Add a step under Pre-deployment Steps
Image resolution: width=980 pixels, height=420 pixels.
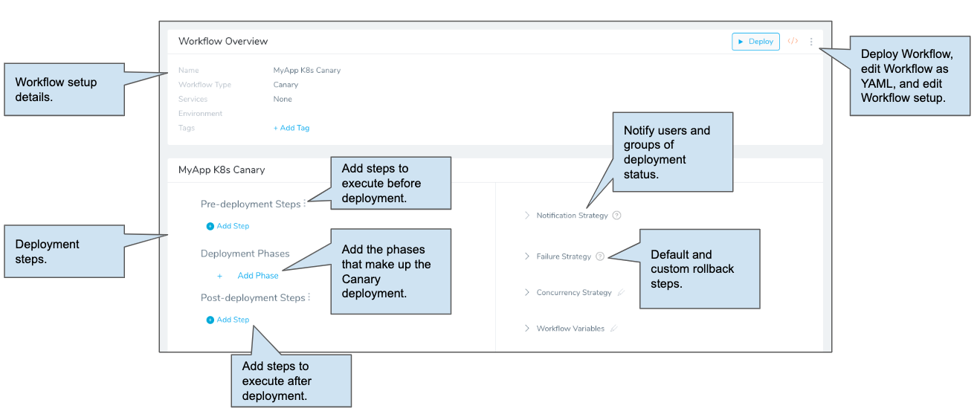(228, 226)
